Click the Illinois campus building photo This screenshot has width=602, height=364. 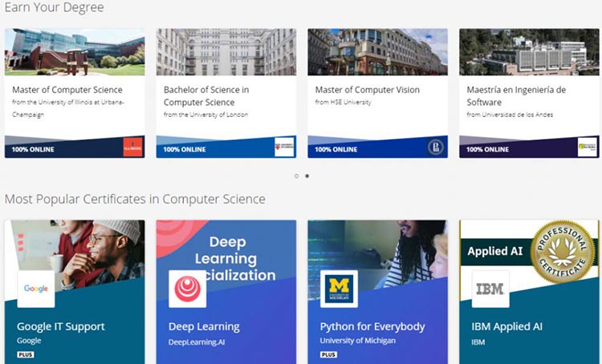[x=75, y=52]
